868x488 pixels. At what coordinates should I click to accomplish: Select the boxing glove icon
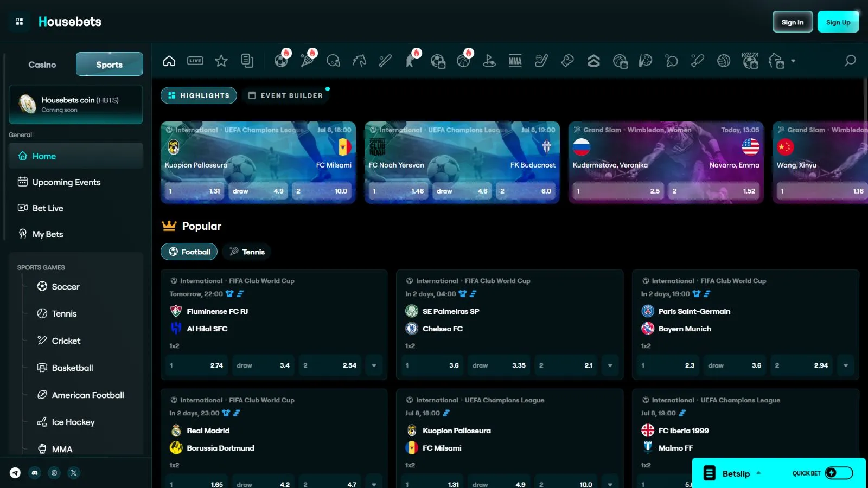click(x=567, y=61)
